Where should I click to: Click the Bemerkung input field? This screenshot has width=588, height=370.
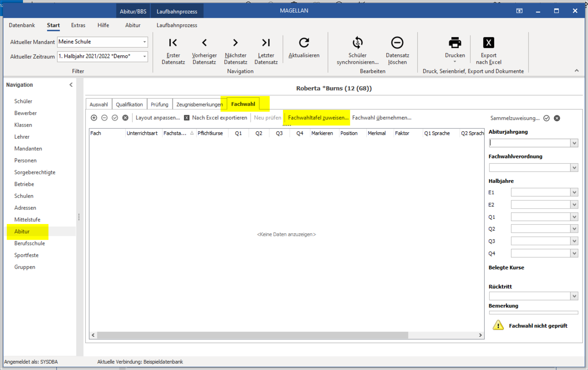point(533,312)
